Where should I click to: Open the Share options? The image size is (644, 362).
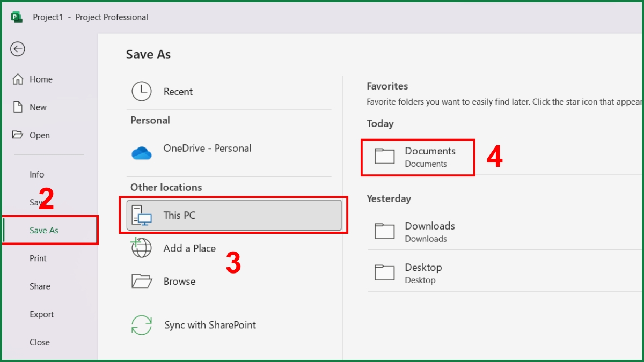pos(40,286)
